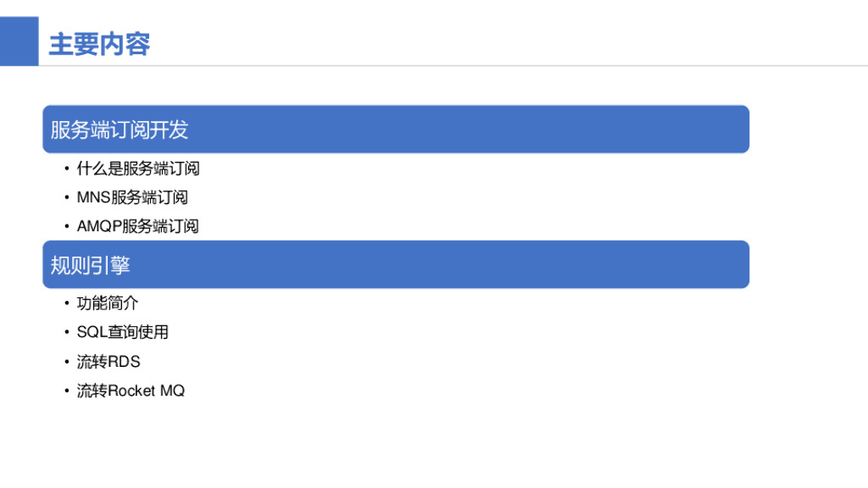This screenshot has width=868, height=488.
Task: Click the AMQP服务端订阅 bullet text
Action: pos(137,226)
